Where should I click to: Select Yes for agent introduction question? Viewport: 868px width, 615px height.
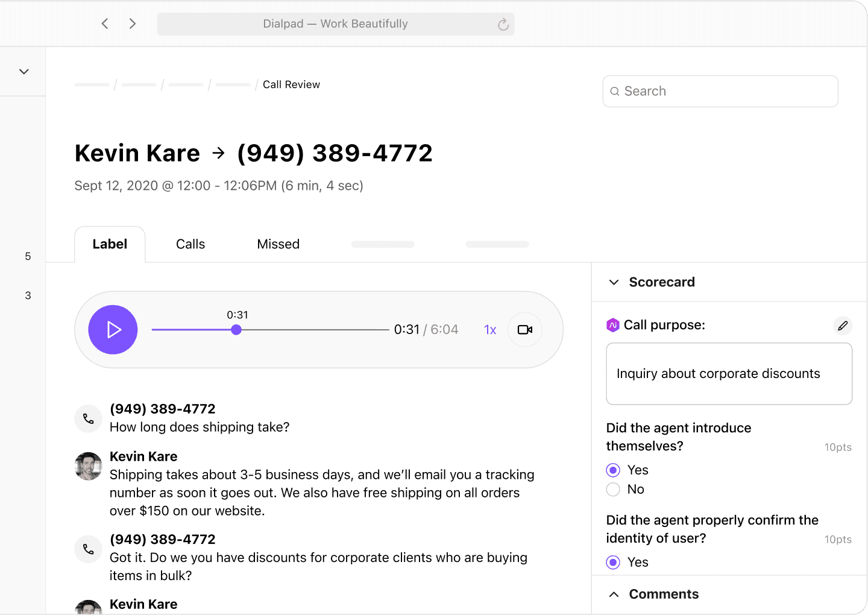(613, 470)
